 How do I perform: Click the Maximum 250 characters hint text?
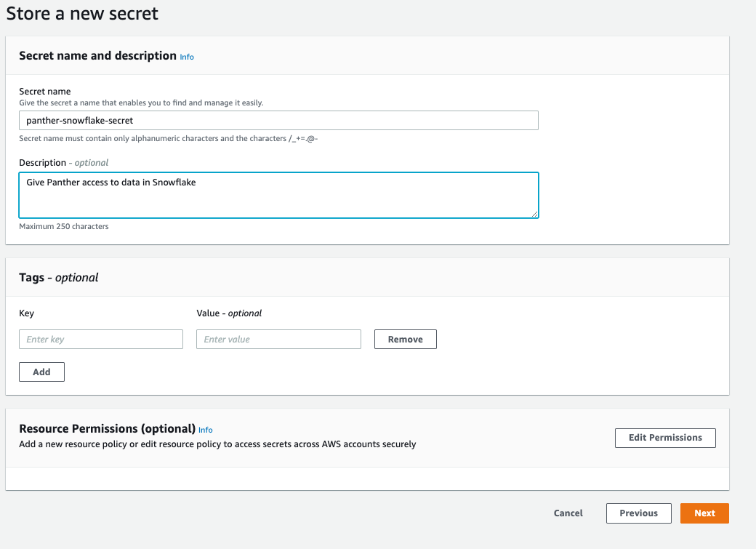point(63,226)
